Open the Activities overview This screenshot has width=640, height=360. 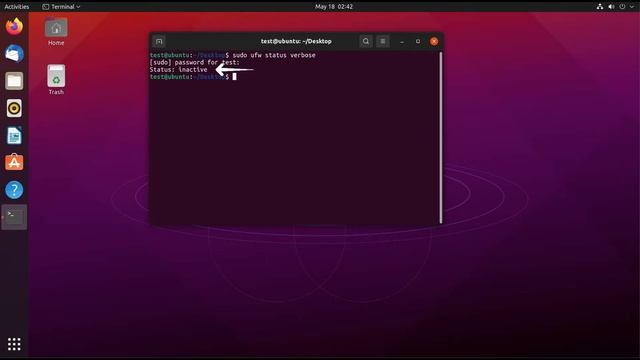pyautogui.click(x=16, y=7)
